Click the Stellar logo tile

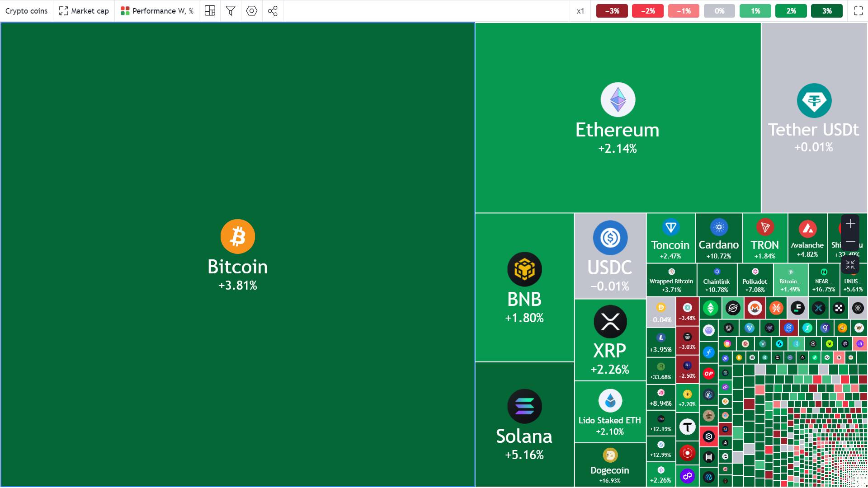[732, 308]
